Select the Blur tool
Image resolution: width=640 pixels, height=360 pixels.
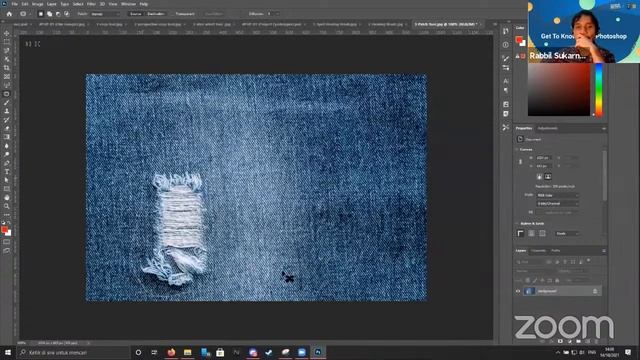(x=7, y=146)
